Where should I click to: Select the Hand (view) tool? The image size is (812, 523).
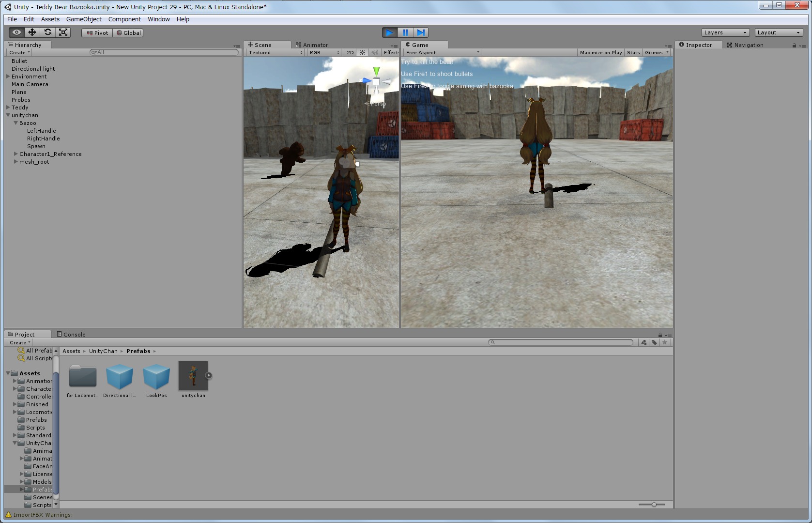point(16,32)
